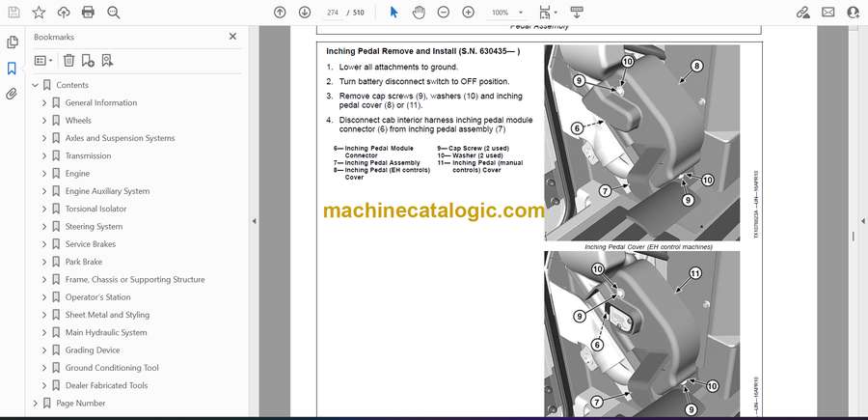Open the Torsional Isolator bookmark
The width and height of the screenshot is (868, 420).
pyautogui.click(x=95, y=209)
